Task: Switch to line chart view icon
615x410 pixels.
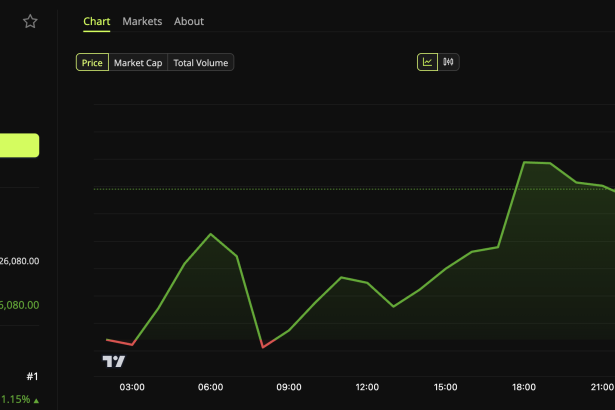Action: 427,62
